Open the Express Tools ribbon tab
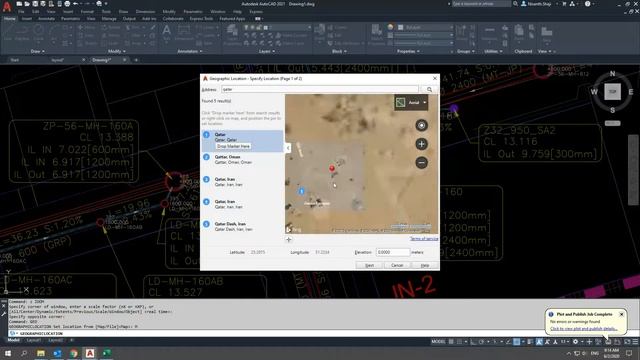Viewport: 640px width, 360px height. (x=201, y=18)
